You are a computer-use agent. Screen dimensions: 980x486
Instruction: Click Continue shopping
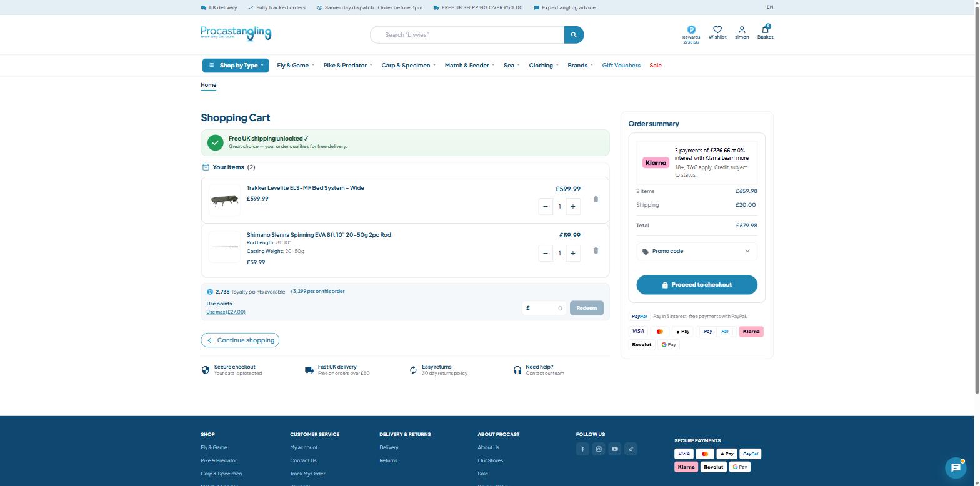pyautogui.click(x=240, y=340)
